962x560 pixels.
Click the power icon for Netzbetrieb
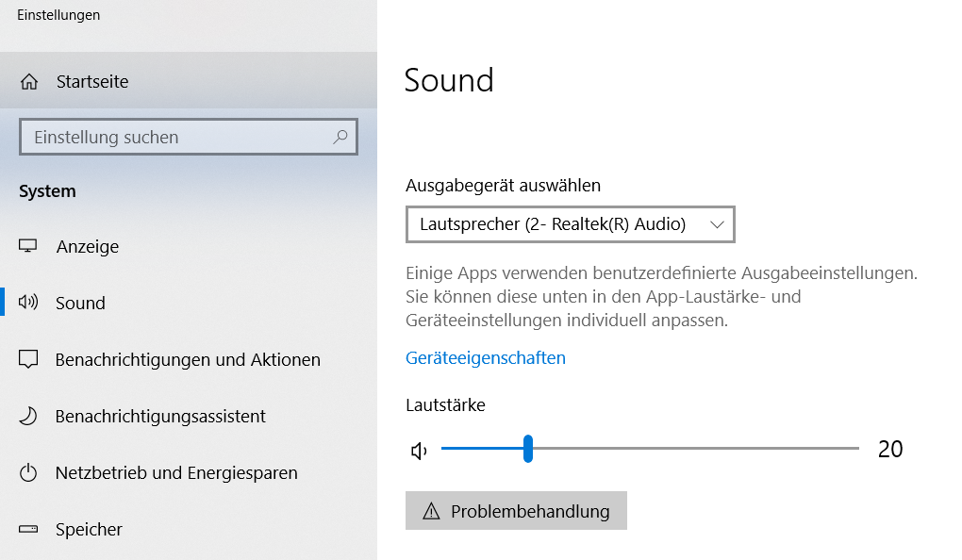click(x=28, y=473)
